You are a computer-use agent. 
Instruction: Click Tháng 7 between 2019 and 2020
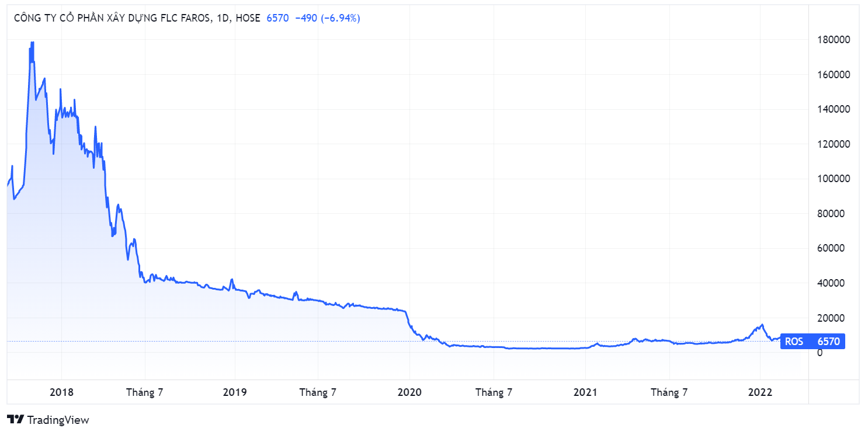pos(318,392)
